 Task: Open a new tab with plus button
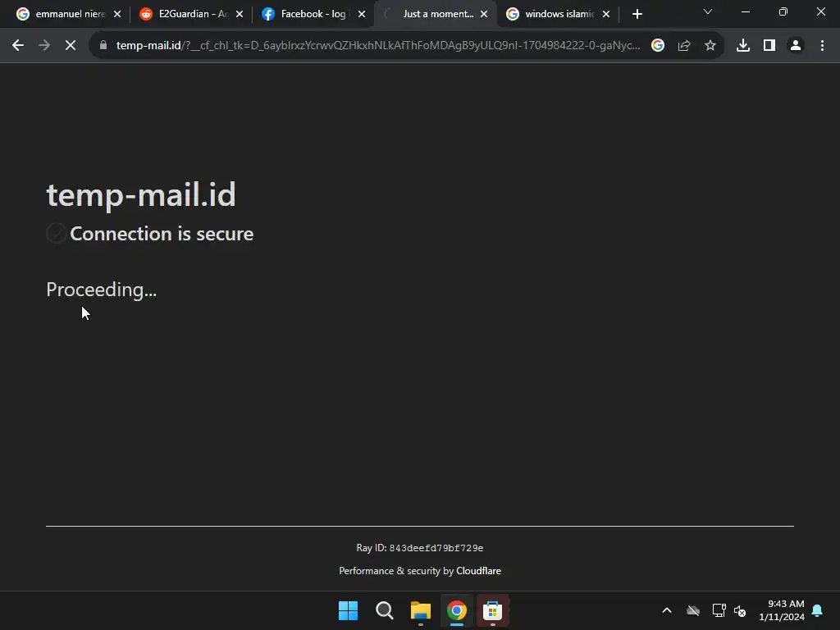[637, 14]
